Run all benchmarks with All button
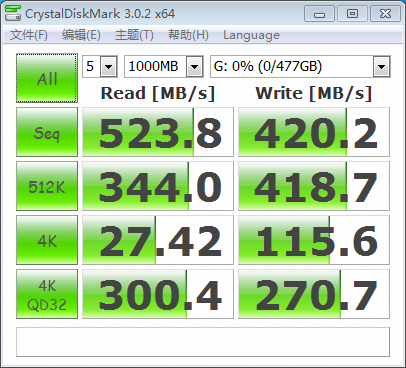Image resolution: width=406 pixels, height=368 pixels. click(x=47, y=78)
